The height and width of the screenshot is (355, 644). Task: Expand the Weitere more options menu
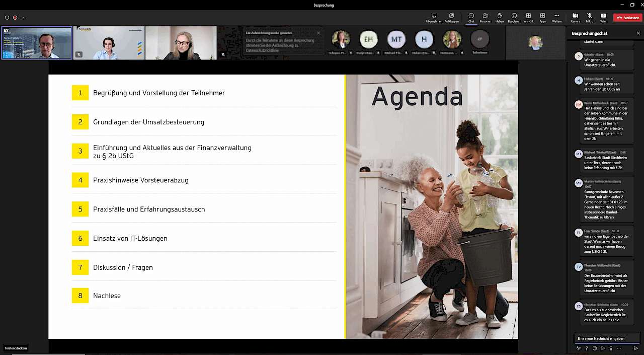[x=556, y=18]
